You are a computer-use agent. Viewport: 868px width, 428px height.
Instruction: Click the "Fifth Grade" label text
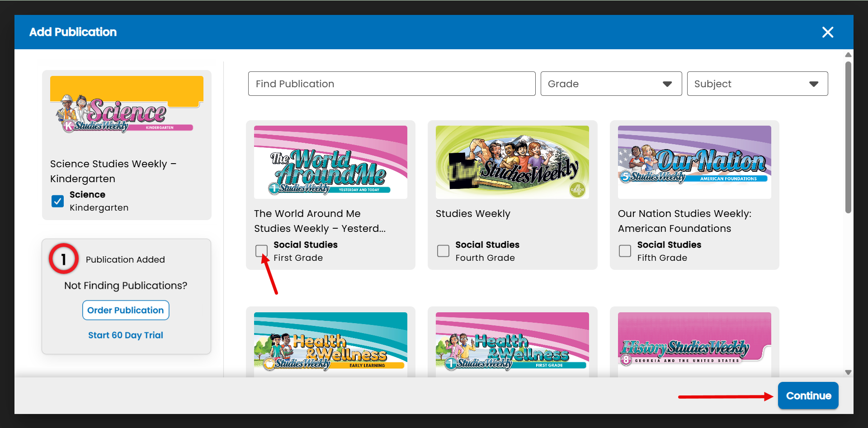662,258
